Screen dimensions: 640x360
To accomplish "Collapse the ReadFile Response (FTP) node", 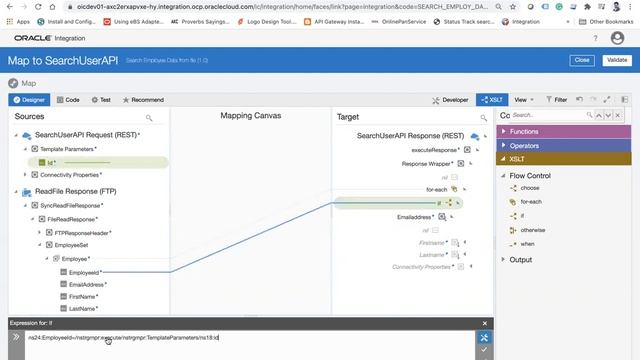I will [x=16, y=191].
